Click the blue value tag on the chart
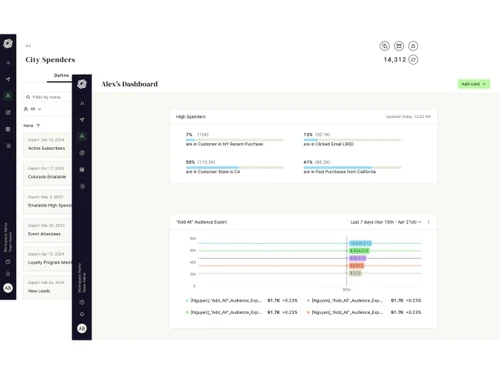Viewport: 500px width, 375px height. (x=360, y=243)
